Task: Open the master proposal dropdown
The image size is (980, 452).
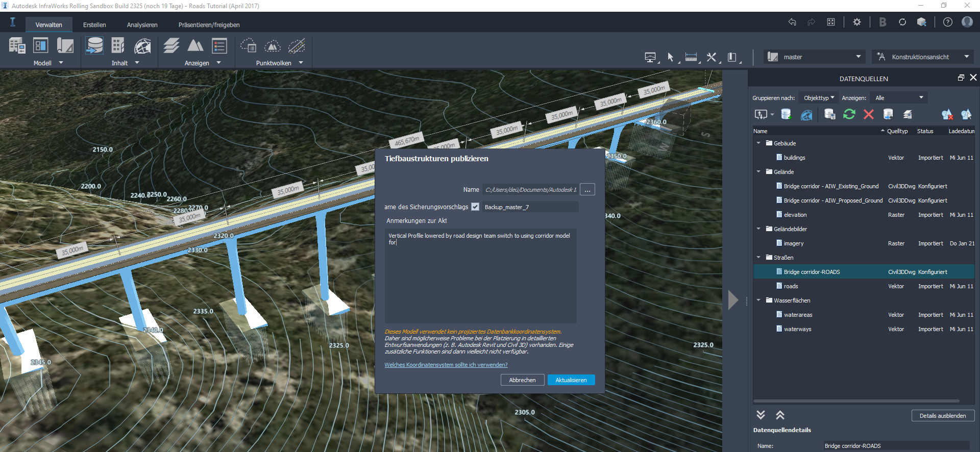Action: [815, 57]
